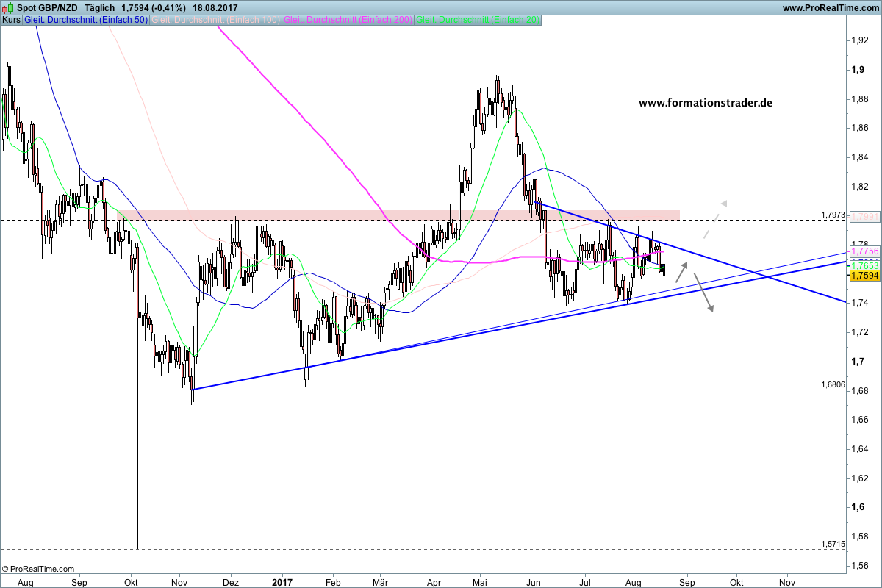
Task: Select the Gleit. Durchschnitt (Einfach 100) label
Action: tap(215, 20)
